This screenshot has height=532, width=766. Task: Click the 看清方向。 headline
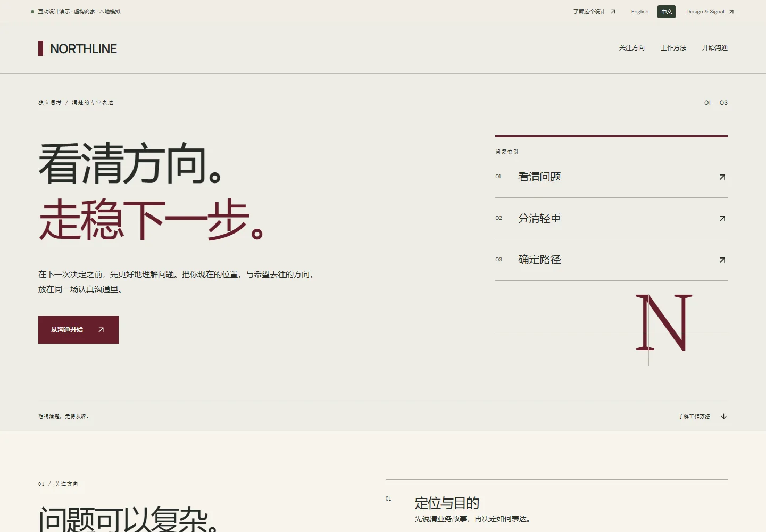tap(130, 164)
